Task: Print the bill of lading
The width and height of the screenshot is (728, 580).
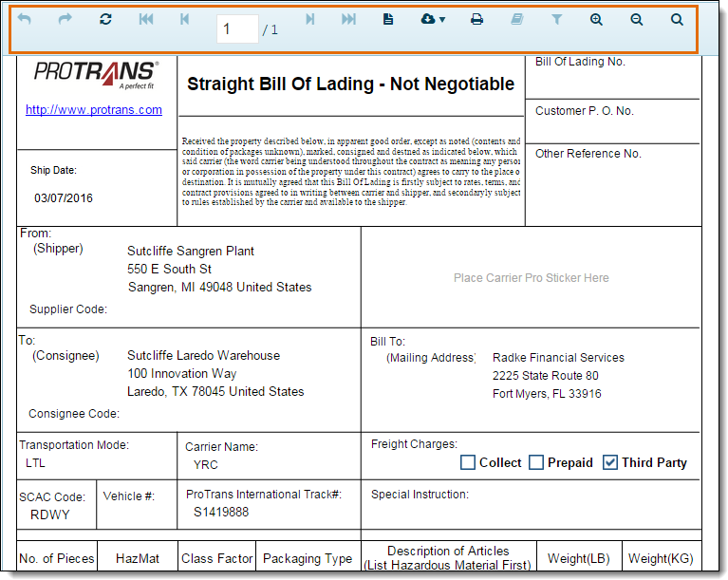Action: (476, 19)
